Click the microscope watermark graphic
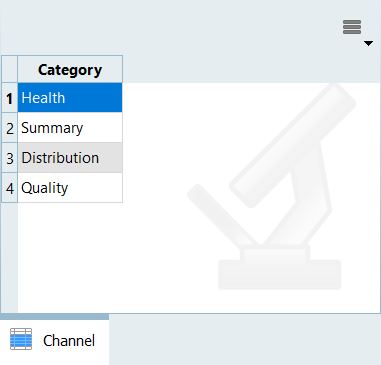Image resolution: width=381 pixels, height=365 pixels. pos(272,187)
